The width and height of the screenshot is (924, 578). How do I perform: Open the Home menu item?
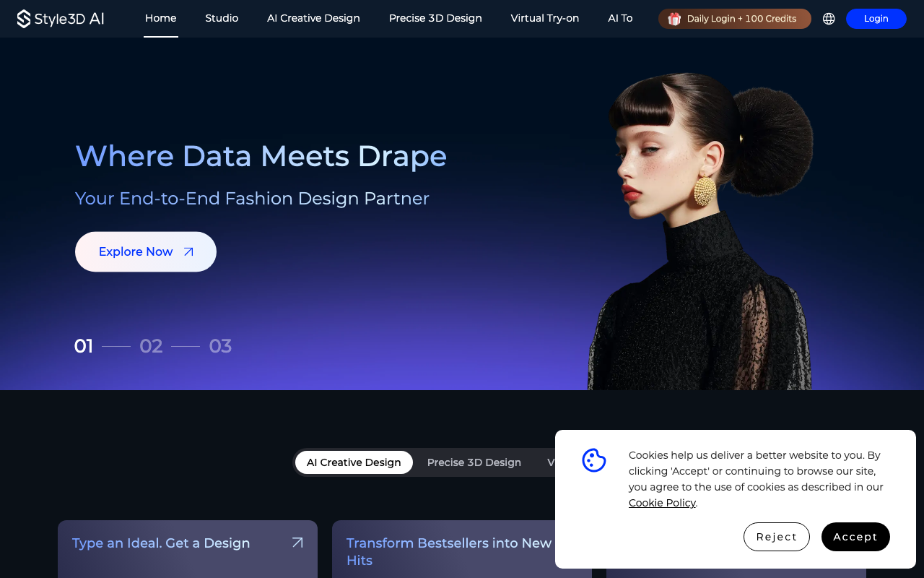(x=160, y=18)
